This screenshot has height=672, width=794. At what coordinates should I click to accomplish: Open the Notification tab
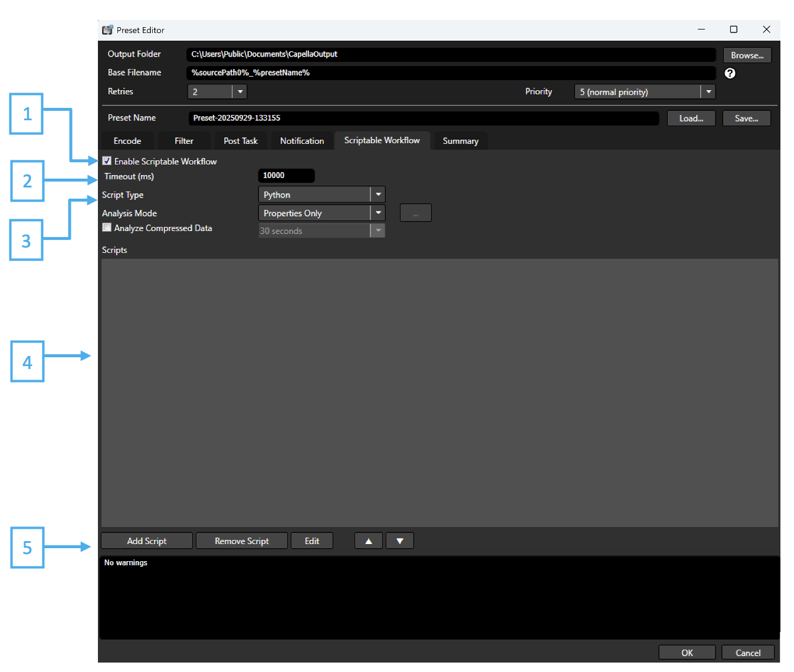pos(301,140)
